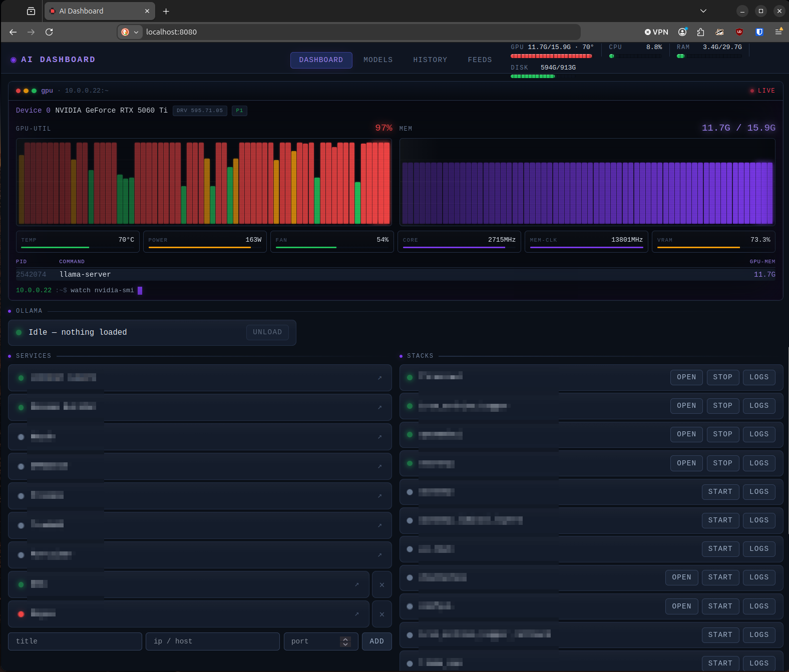Click the Privacy Badger extension icon

[719, 32]
